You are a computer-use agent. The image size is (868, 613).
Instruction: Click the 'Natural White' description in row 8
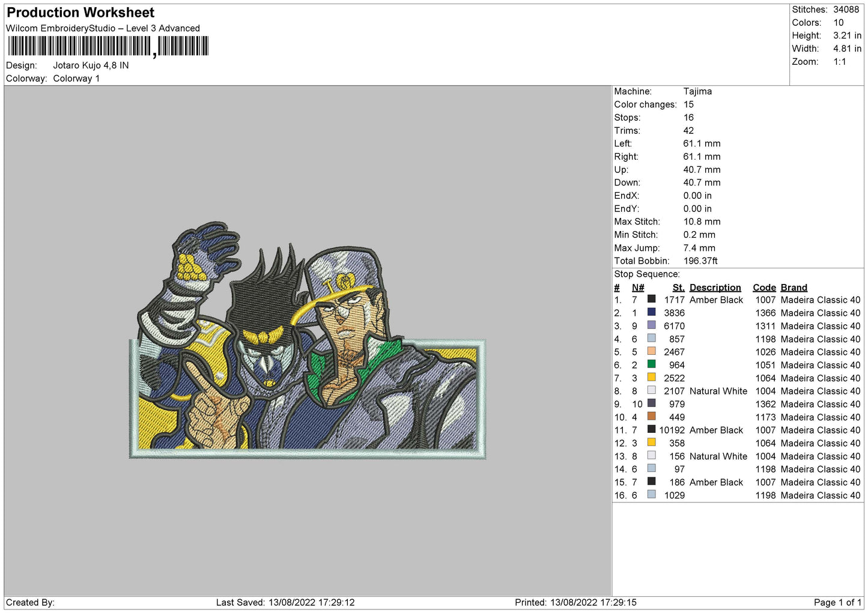pos(718,391)
